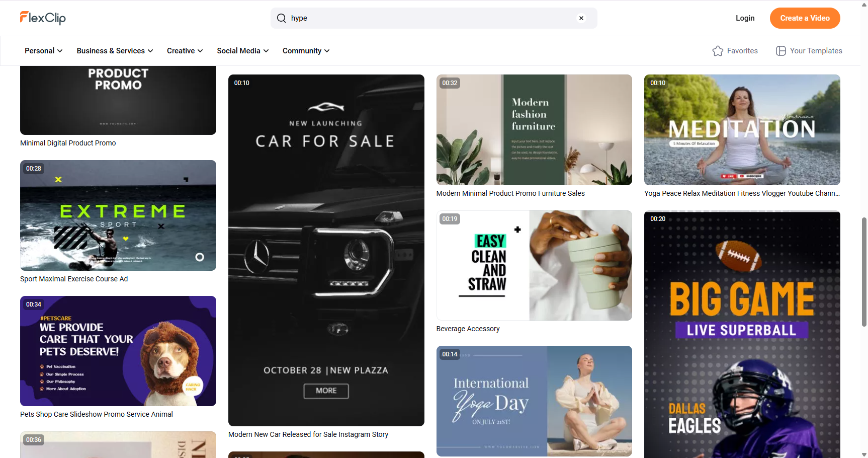
Task: Expand the Community menu
Action: pyautogui.click(x=306, y=51)
